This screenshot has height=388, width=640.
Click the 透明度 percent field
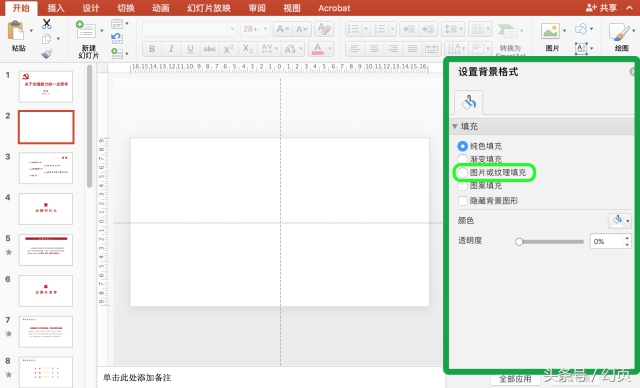coord(607,242)
